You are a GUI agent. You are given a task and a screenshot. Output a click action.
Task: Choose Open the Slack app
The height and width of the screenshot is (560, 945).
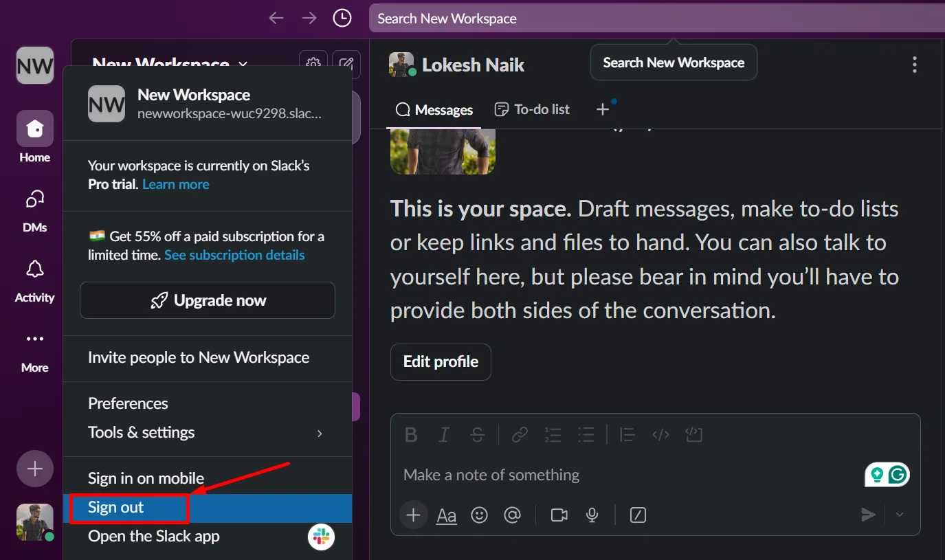point(208,537)
